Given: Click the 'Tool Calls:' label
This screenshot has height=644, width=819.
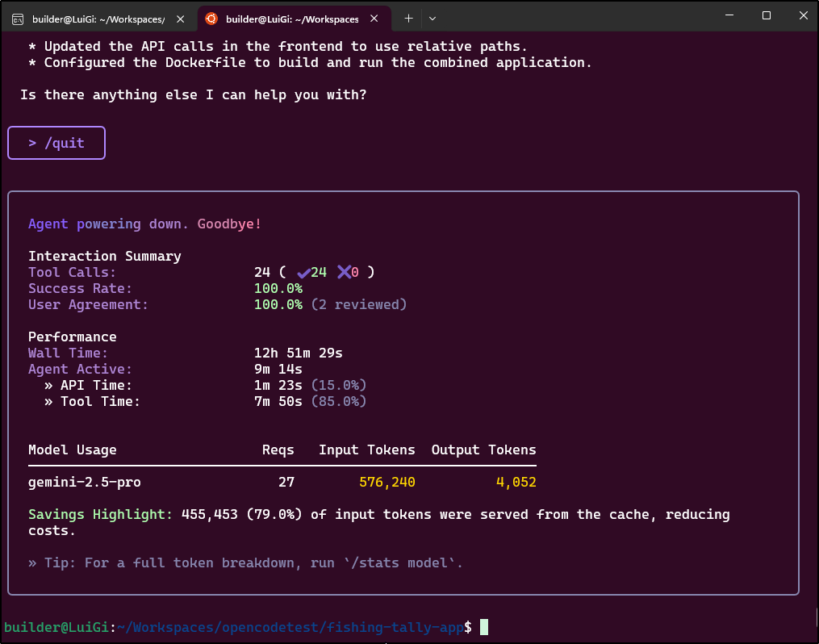Looking at the screenshot, I should coord(72,272).
